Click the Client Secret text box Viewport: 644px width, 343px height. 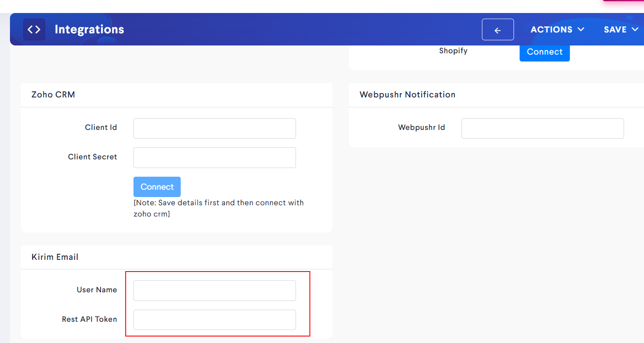(215, 158)
